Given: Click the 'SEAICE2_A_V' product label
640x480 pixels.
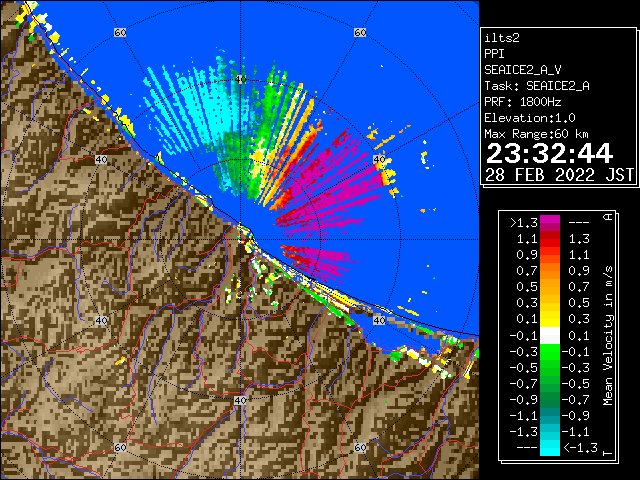Looking at the screenshot, I should (x=523, y=70).
